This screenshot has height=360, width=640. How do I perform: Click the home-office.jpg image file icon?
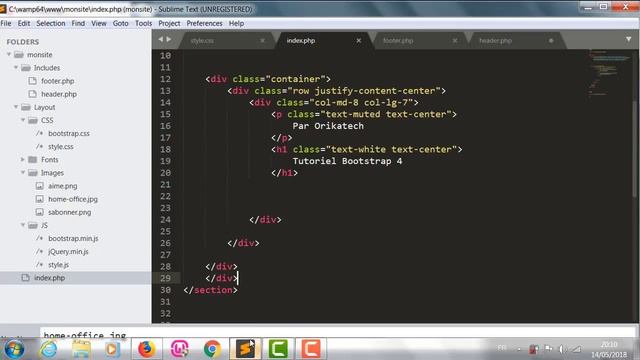(x=40, y=199)
